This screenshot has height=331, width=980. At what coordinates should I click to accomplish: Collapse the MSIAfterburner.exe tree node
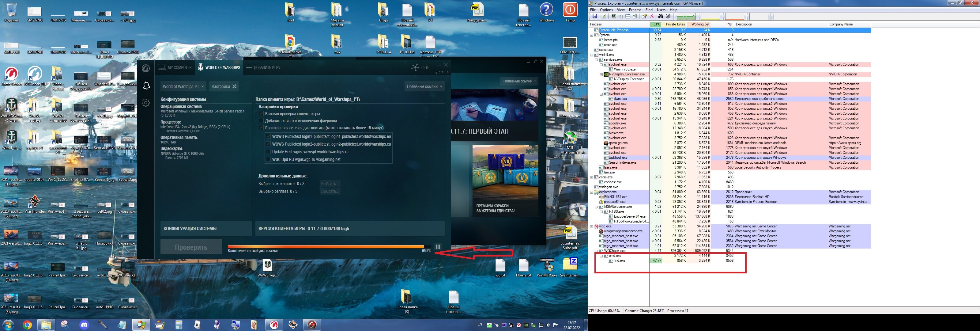[597, 207]
